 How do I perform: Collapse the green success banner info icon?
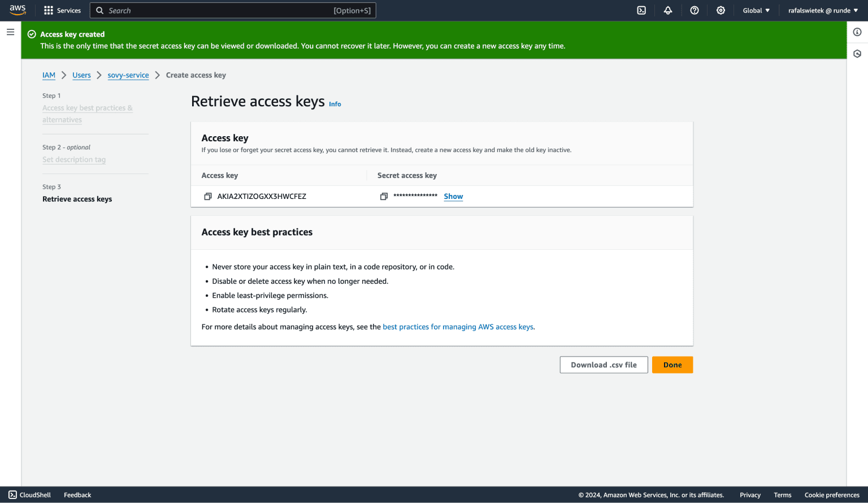[x=31, y=34]
